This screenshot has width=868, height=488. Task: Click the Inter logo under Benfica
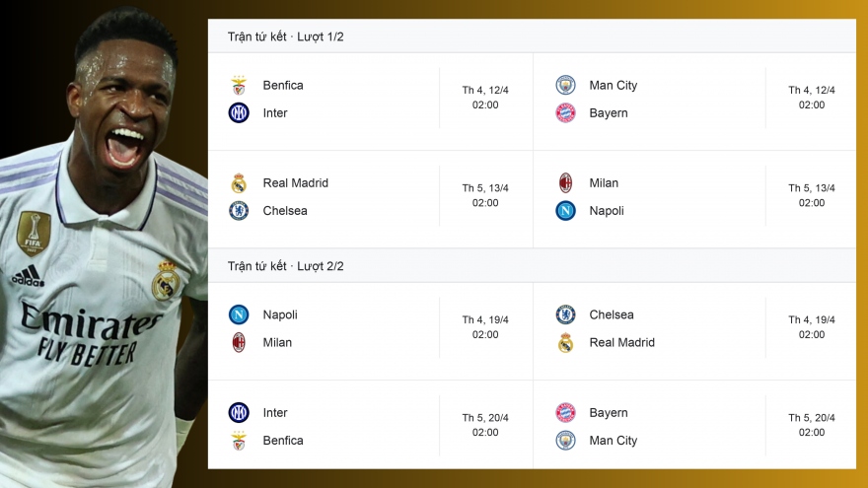(239, 113)
